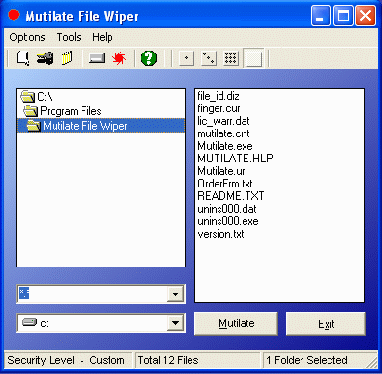Select OrderFrm.txt in file list
The width and height of the screenshot is (382, 374).
(x=225, y=184)
